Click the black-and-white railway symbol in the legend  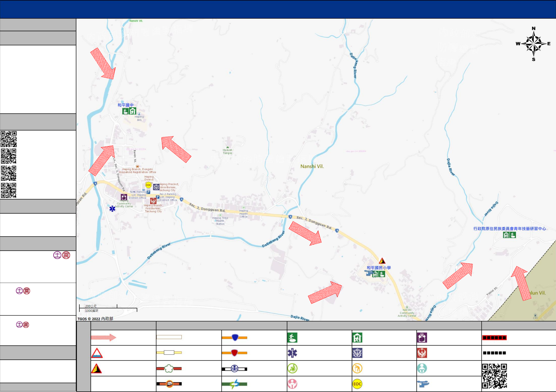tap(234, 369)
